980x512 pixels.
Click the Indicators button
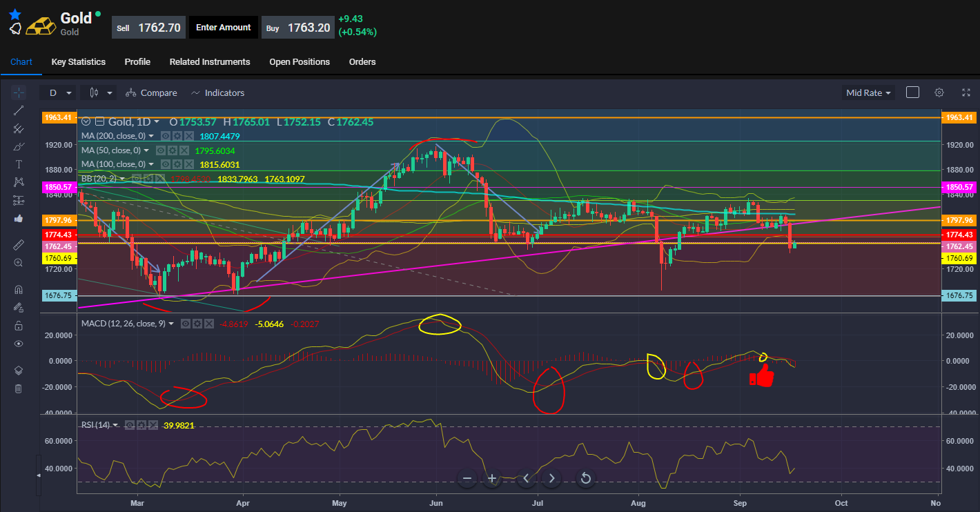coord(217,92)
